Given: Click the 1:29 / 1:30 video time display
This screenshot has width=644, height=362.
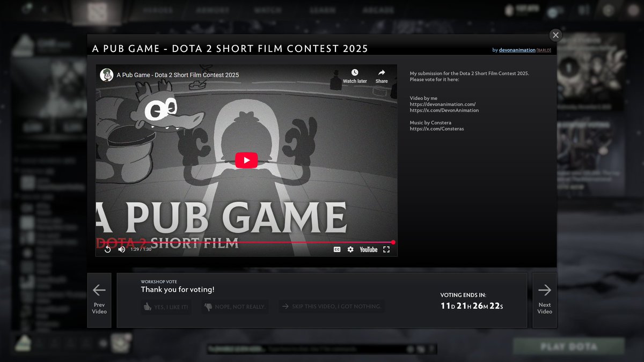Looking at the screenshot, I should point(141,249).
